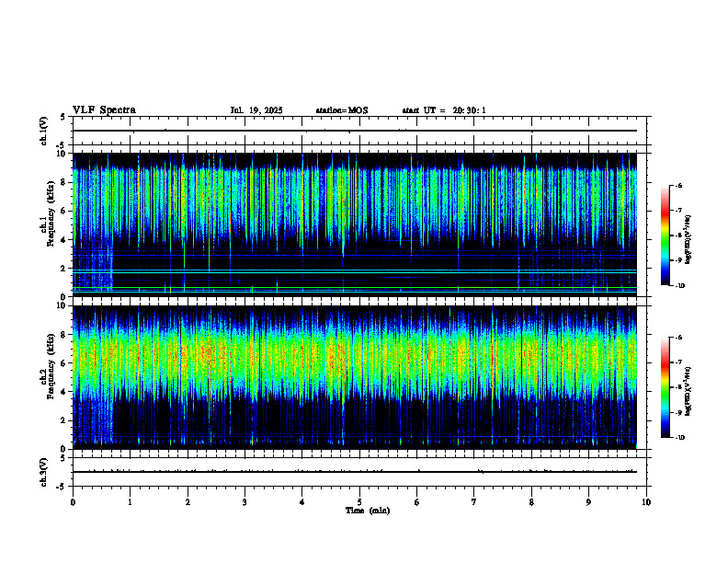Click the '0' tick on the time axis
The height and width of the screenshot is (563, 728).
point(73,502)
